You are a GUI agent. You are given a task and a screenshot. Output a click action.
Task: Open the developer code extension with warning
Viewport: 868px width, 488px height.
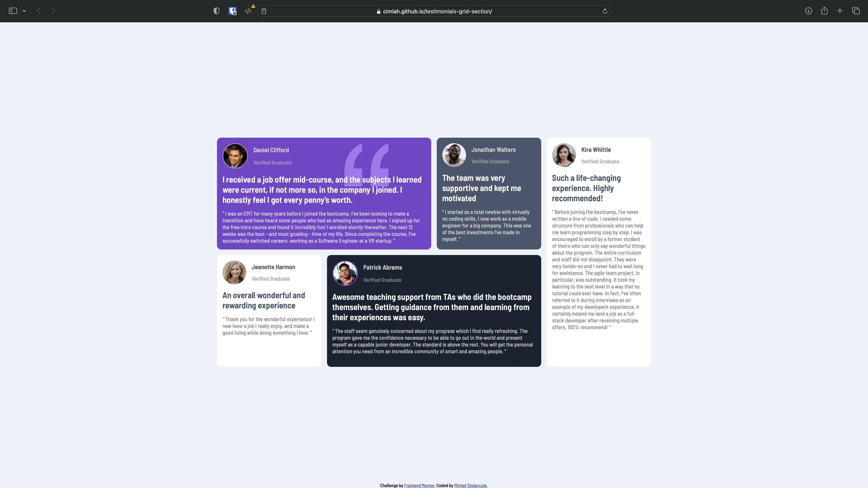(248, 11)
